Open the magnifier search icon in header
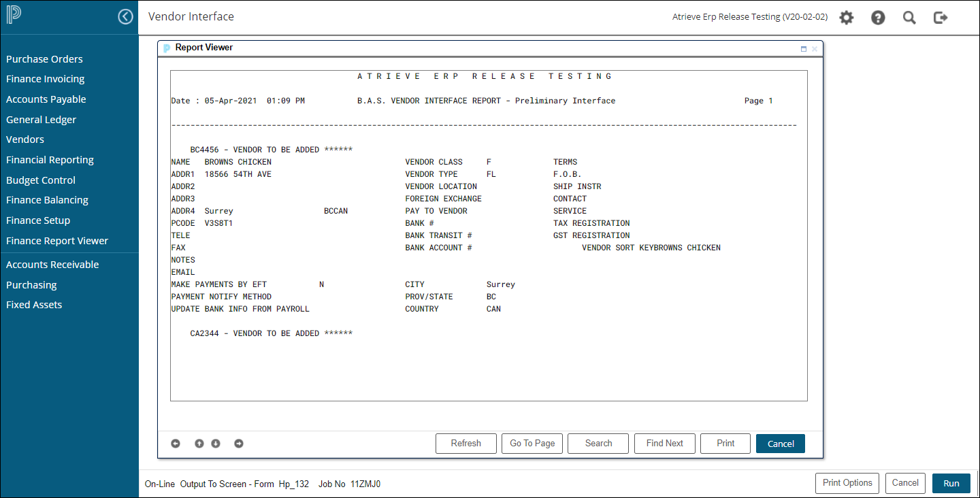Screen dimensions: 980x498 (x=909, y=18)
